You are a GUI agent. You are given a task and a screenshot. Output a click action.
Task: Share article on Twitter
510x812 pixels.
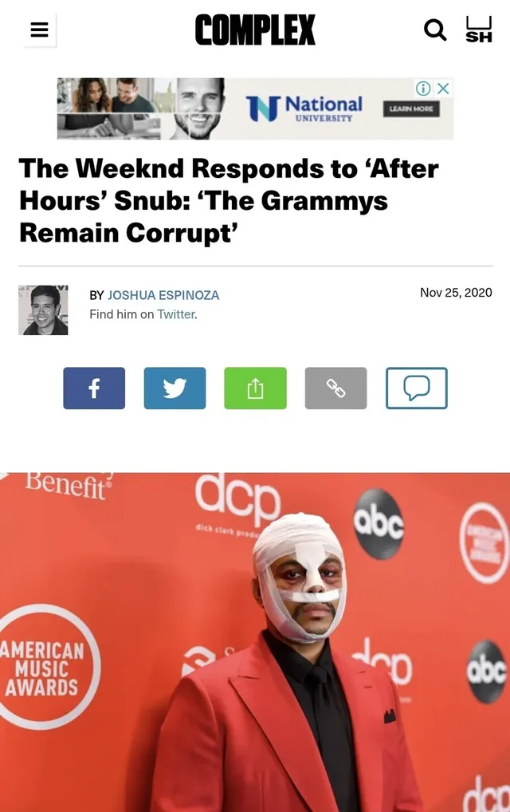pos(175,388)
